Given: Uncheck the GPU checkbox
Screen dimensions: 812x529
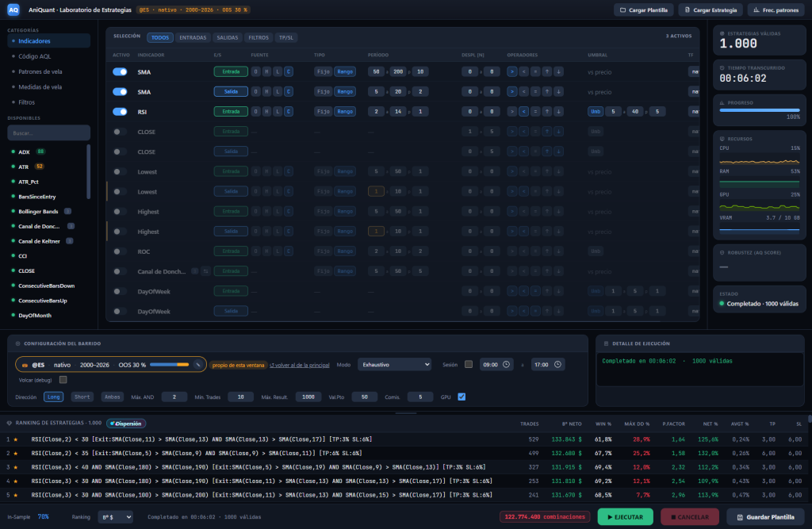Looking at the screenshot, I should (x=462, y=397).
